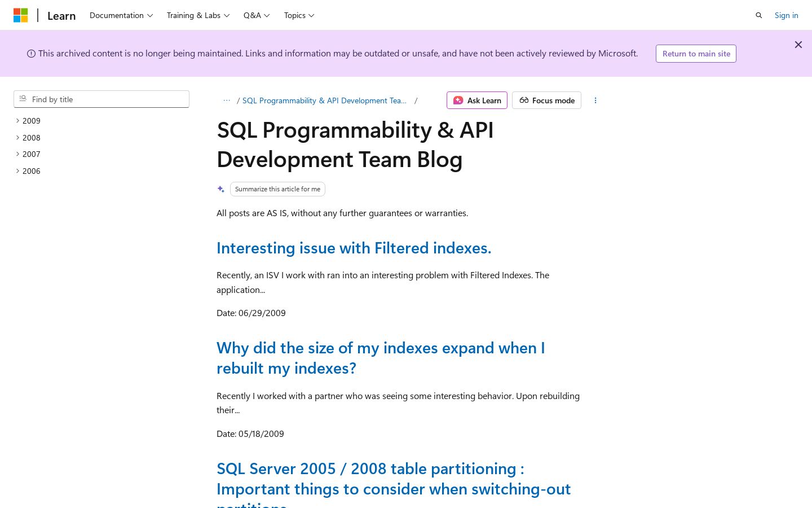Screen dimensions: 812x508
Task: Expand the 2009 tree node
Action: coord(28,121)
